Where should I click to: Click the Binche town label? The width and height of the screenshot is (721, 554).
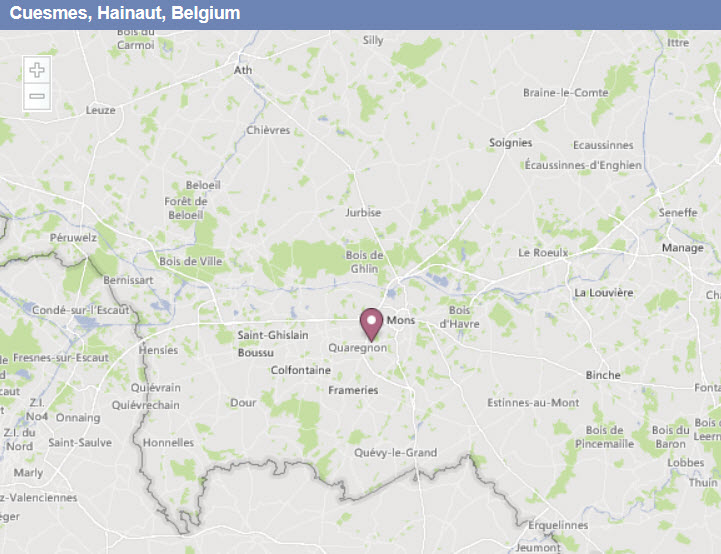(603, 375)
